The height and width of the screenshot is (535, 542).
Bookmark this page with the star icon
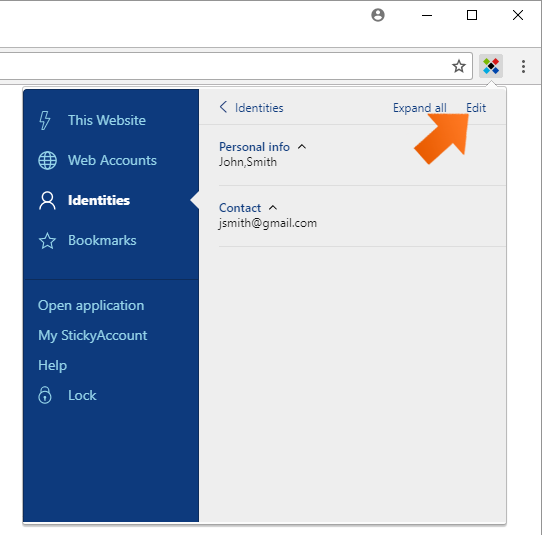[x=459, y=66]
